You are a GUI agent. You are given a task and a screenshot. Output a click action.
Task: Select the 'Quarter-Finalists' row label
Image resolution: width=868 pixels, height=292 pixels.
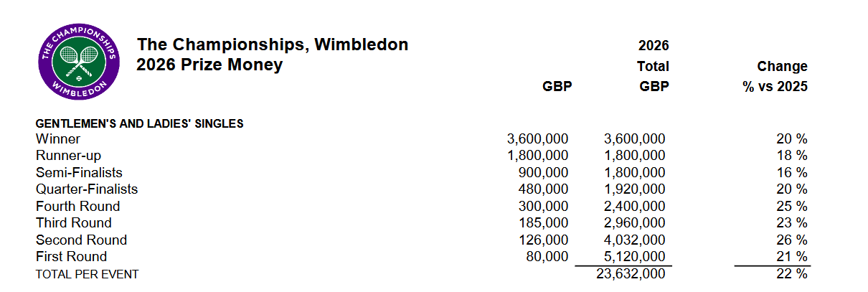pos(87,189)
